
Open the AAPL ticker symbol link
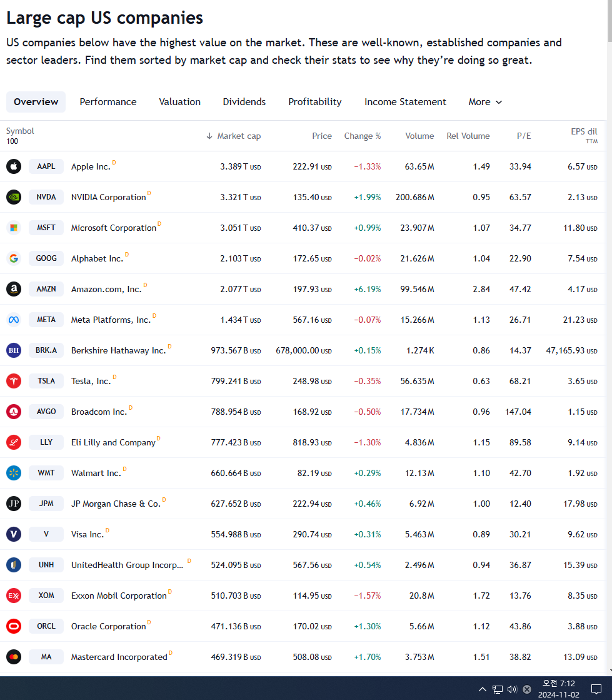coord(46,166)
